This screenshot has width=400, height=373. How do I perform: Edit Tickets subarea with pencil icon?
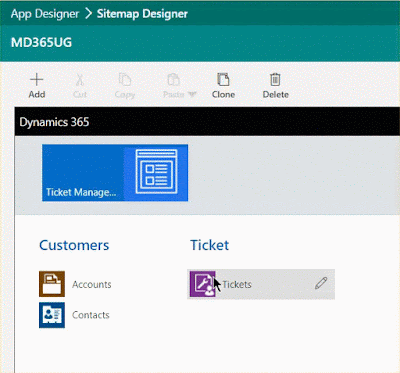click(321, 283)
